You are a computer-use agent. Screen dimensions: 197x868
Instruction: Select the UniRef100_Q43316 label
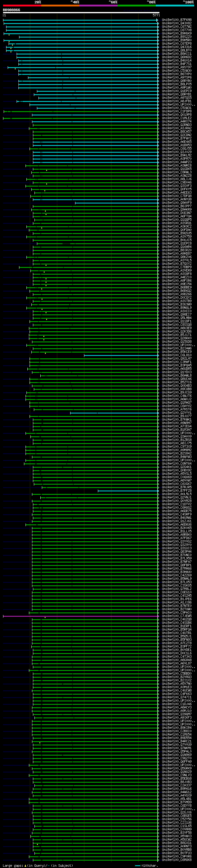pos(177,47)
